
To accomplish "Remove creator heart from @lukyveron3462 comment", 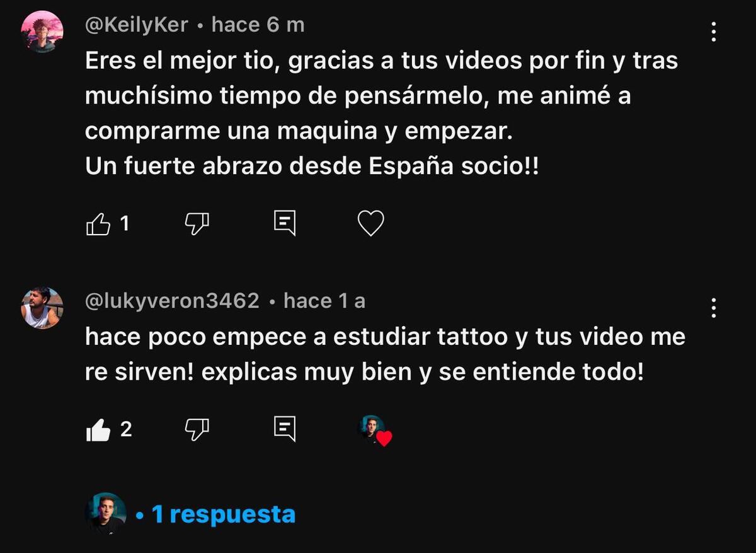I will pyautogui.click(x=375, y=431).
